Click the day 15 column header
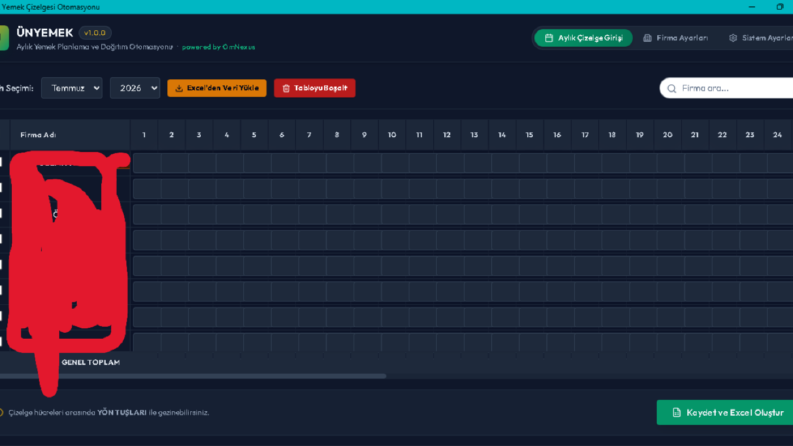The image size is (793, 446). click(x=529, y=135)
